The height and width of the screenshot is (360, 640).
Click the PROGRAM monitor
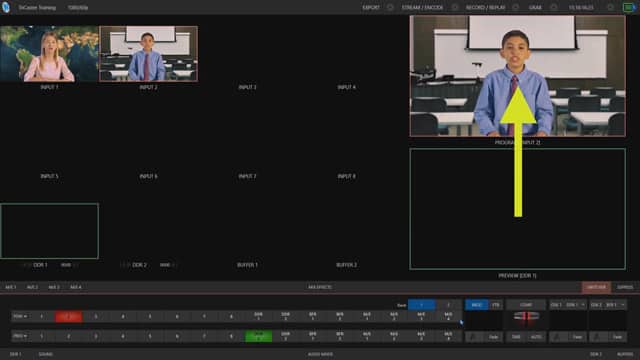click(518, 76)
